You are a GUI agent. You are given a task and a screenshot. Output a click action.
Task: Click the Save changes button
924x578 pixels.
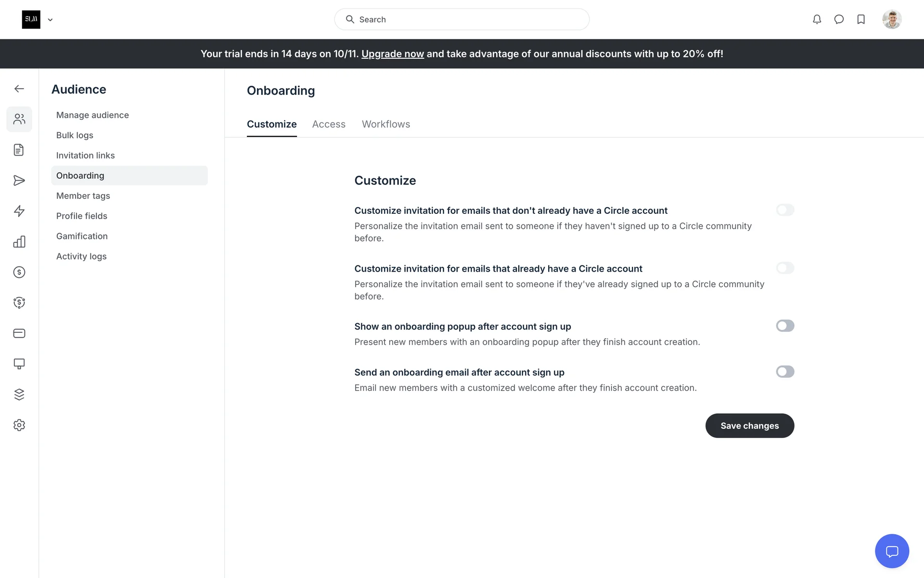(x=749, y=426)
